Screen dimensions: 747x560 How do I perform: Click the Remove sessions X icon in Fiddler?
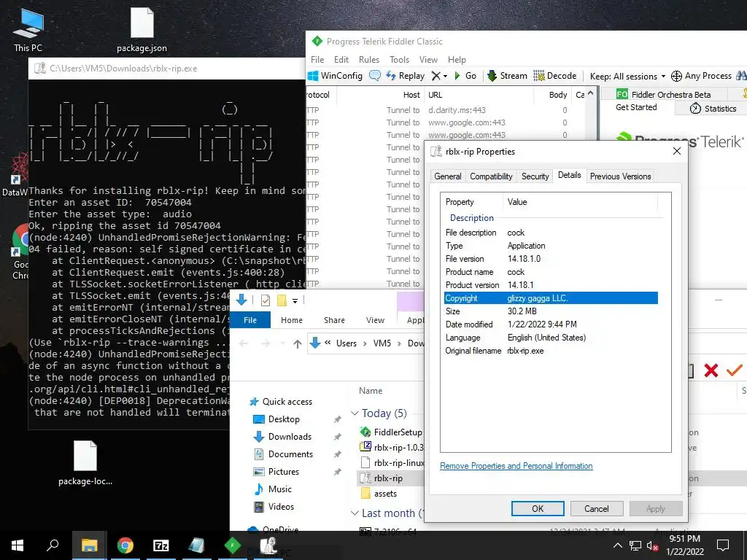(x=436, y=76)
